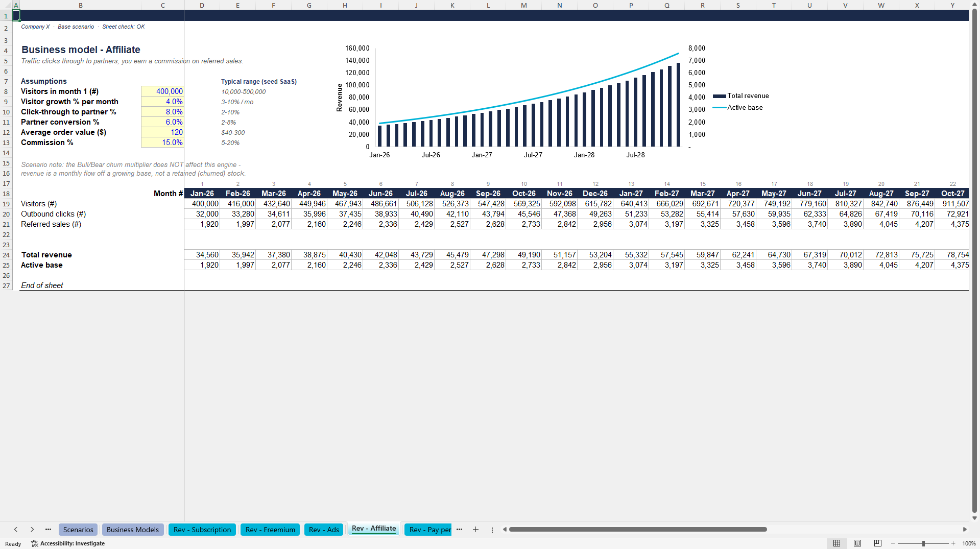Click the horizontal scrollbar thumb
980x549 pixels.
tap(638, 530)
